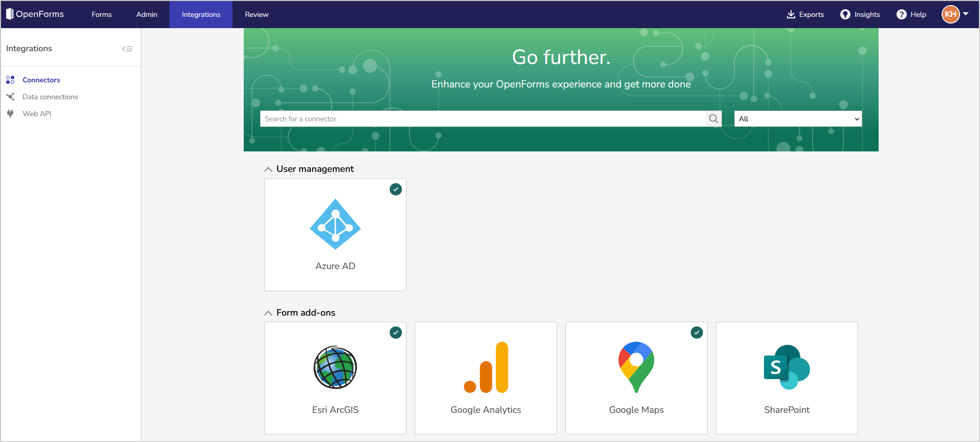Switch to the Review tab

[257, 14]
